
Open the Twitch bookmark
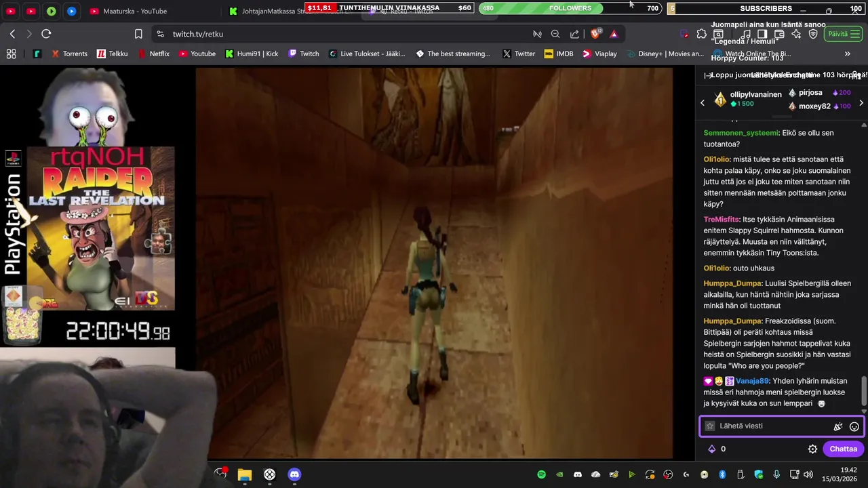tap(304, 54)
